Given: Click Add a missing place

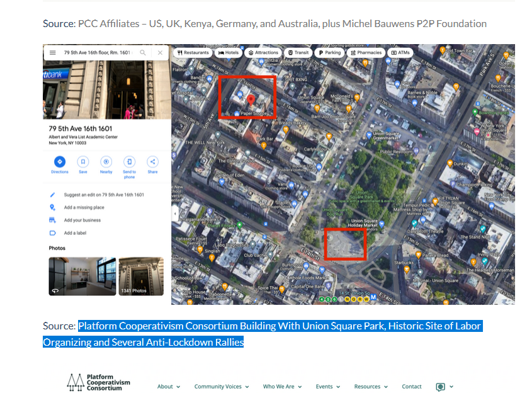Looking at the screenshot, I should click(84, 207).
